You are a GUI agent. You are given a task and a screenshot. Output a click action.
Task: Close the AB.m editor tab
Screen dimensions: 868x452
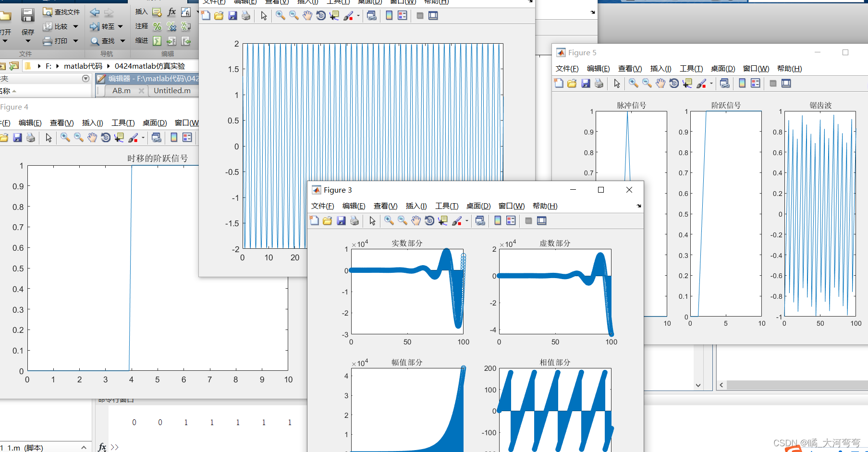[x=141, y=90]
